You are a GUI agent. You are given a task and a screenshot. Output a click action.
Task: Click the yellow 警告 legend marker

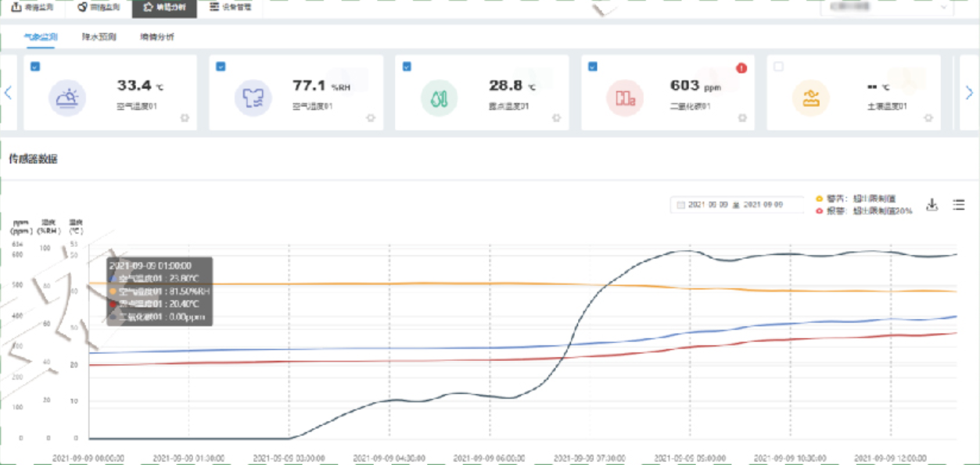pos(820,199)
